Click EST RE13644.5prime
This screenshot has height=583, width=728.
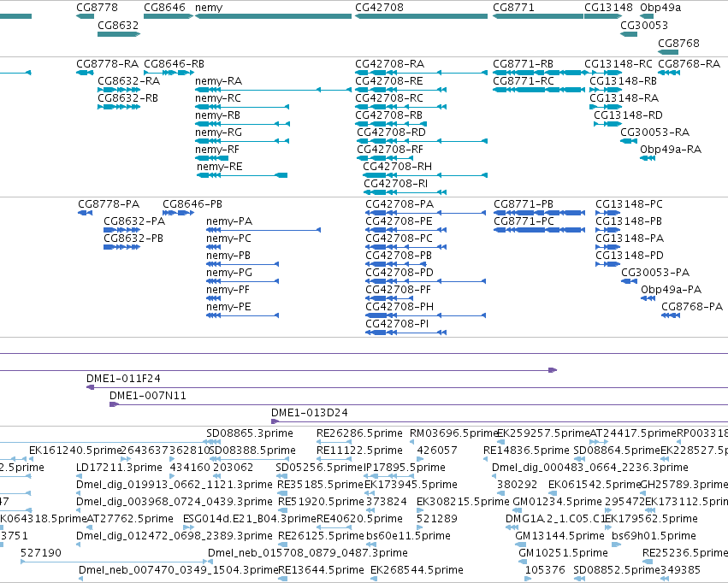[x=321, y=570]
